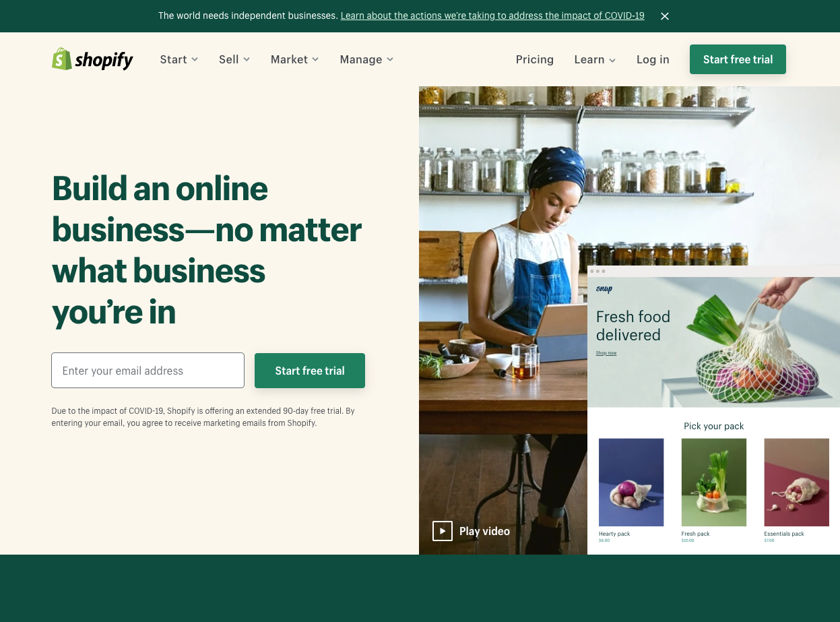Viewport: 840px width, 622px height.
Task: Click the snap store logo
Action: (604, 289)
